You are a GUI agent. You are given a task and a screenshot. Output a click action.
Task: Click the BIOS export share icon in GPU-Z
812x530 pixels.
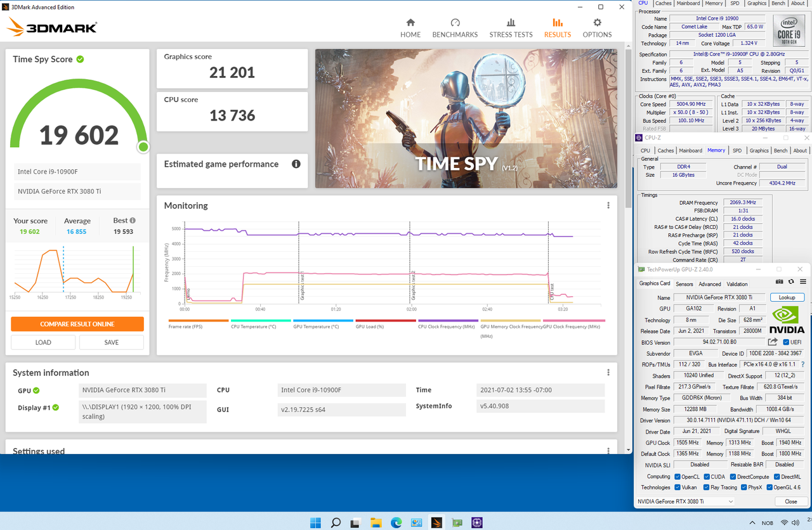pos(773,342)
